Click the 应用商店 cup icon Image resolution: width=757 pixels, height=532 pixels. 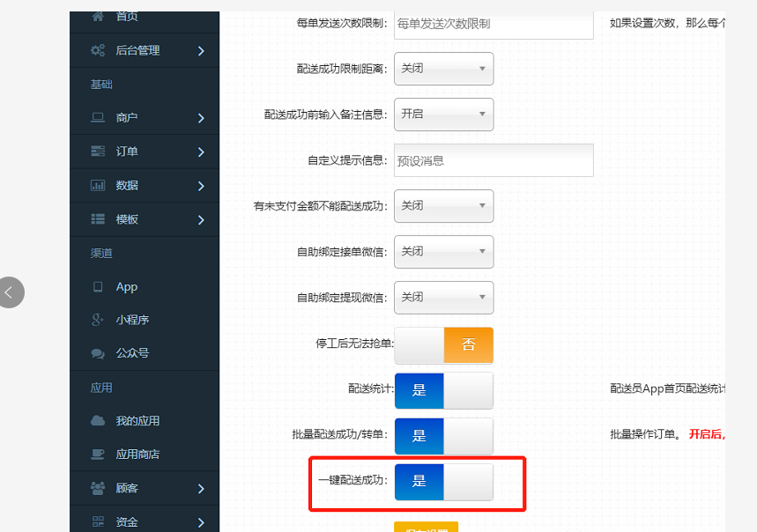coord(98,454)
